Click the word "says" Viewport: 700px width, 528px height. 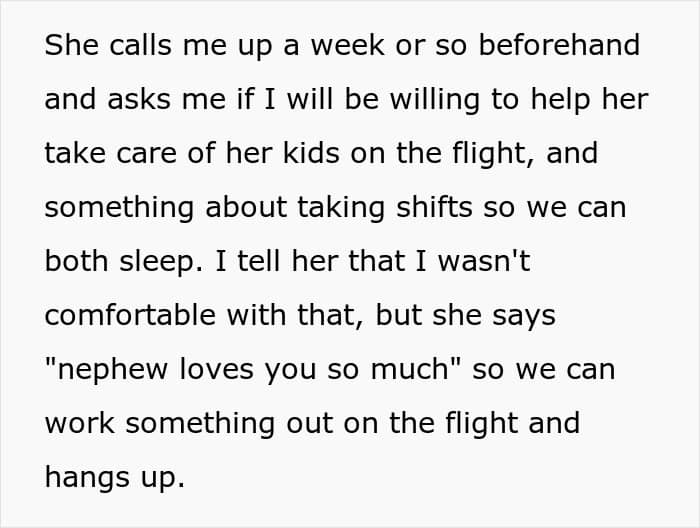click(521, 316)
